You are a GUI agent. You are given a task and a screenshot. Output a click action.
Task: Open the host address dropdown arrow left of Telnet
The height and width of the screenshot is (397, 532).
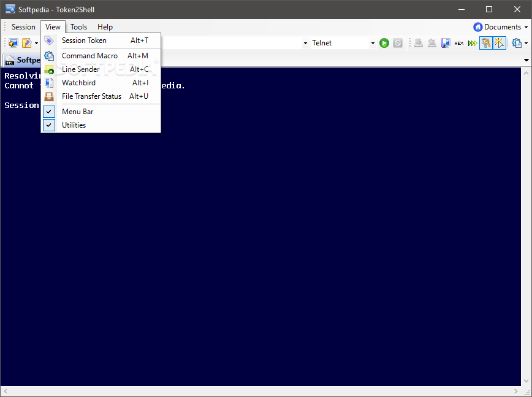tap(305, 43)
